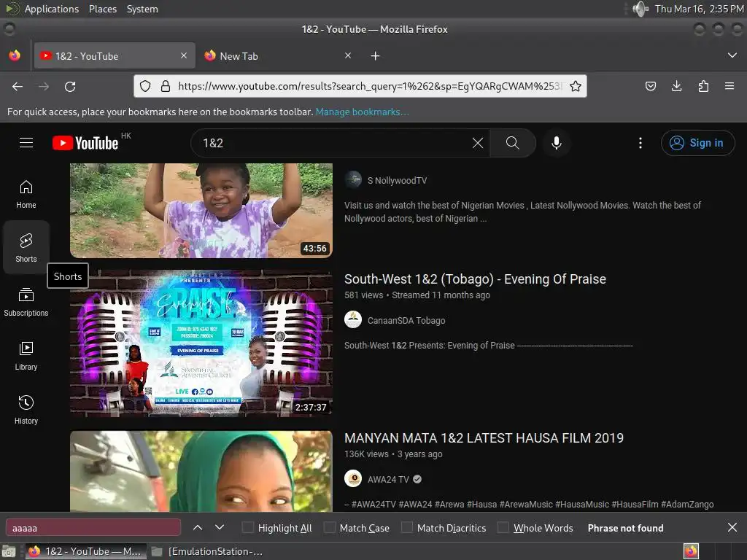
Task: Reload the current page
Action: 70,87
